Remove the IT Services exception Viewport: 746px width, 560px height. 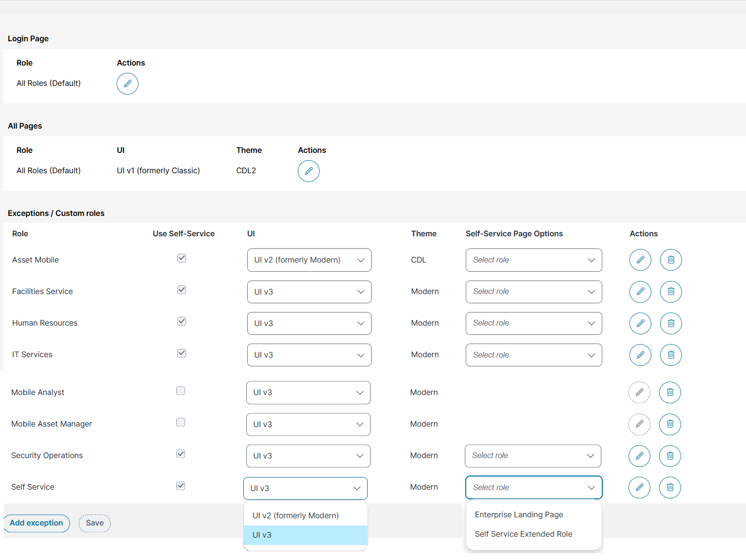tap(671, 355)
